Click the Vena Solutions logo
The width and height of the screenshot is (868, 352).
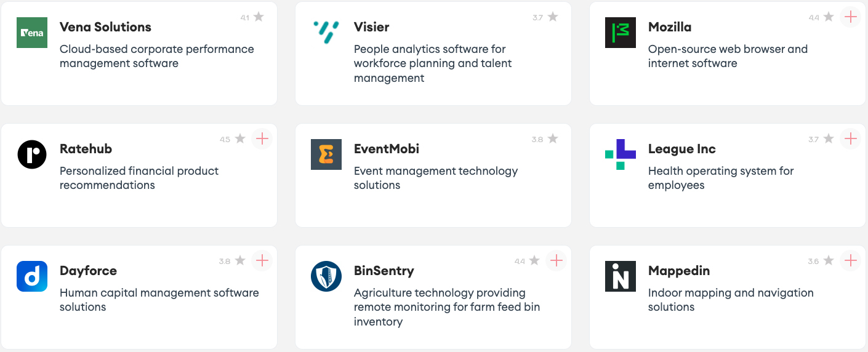(32, 33)
